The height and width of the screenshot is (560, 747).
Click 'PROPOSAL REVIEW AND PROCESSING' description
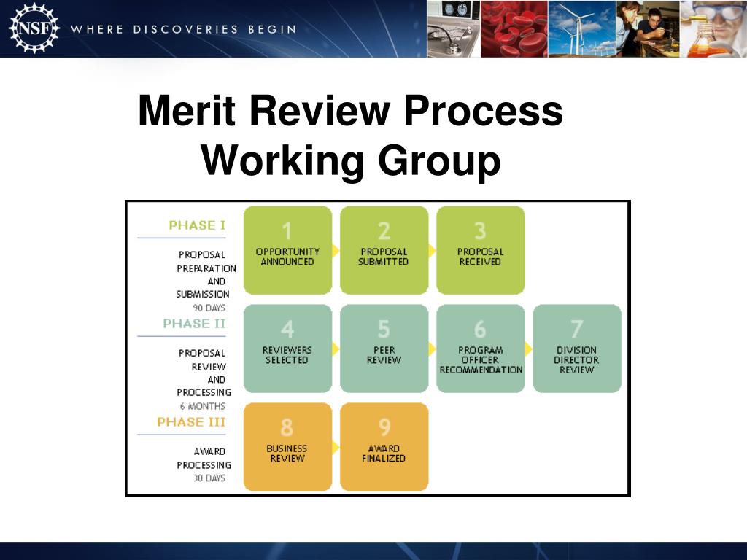204,373
